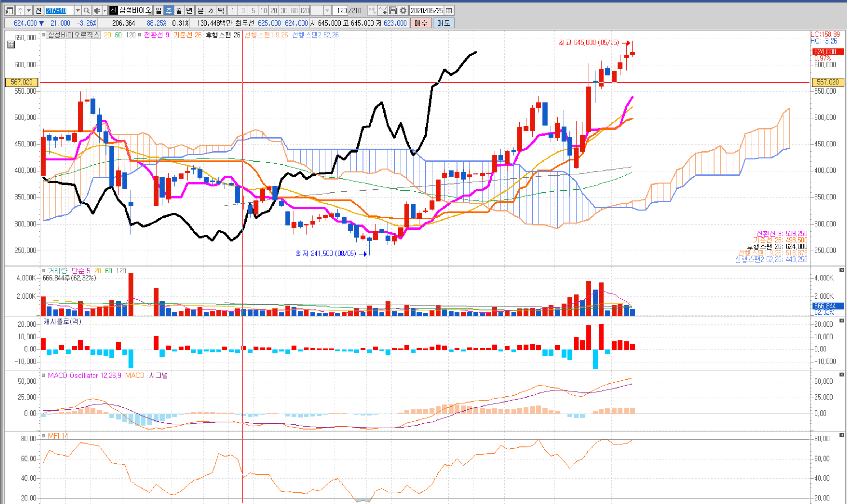Select the 120 interval tab
Screen dimensions: 847x504
(305, 11)
